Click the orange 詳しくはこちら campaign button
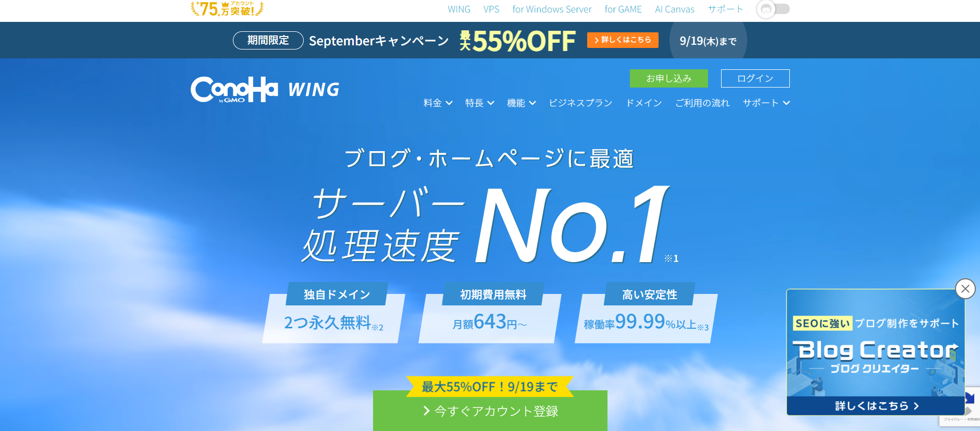Image resolution: width=980 pixels, height=431 pixels. point(623,40)
